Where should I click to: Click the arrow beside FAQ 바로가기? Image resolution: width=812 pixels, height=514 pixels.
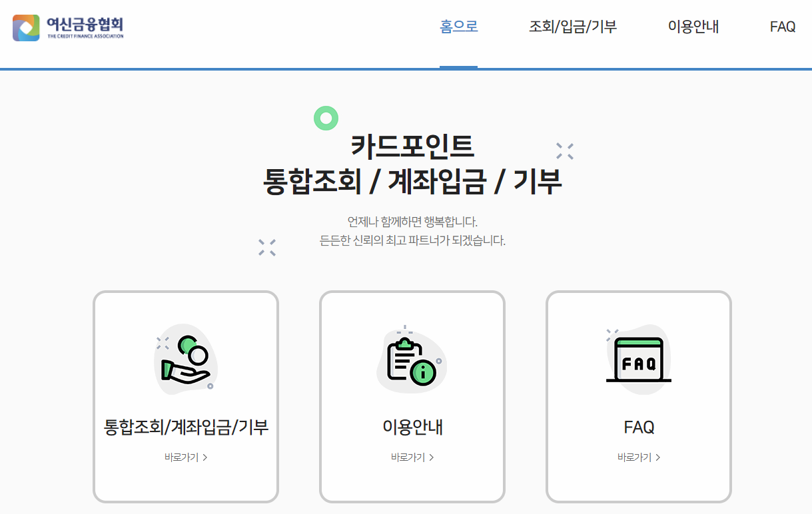[x=658, y=457]
